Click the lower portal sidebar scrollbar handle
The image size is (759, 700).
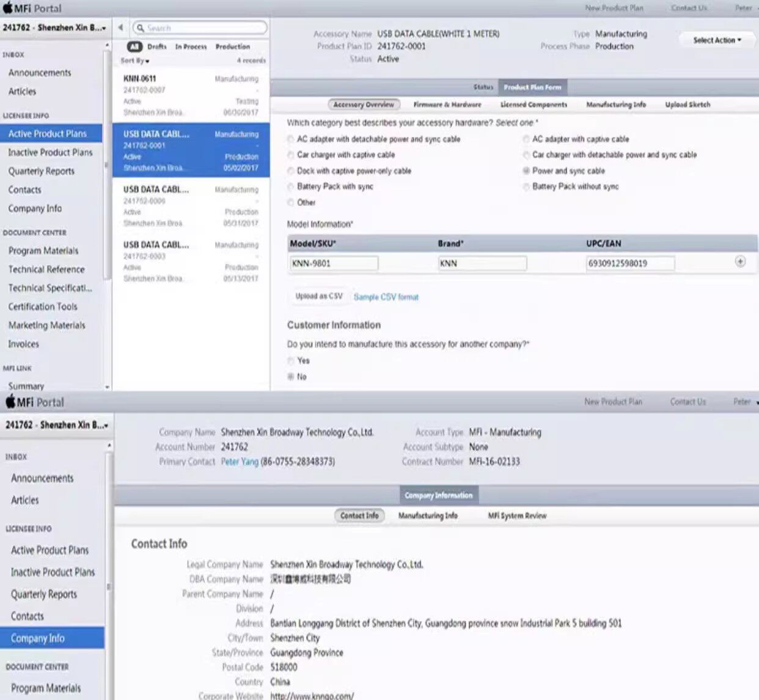109,587
